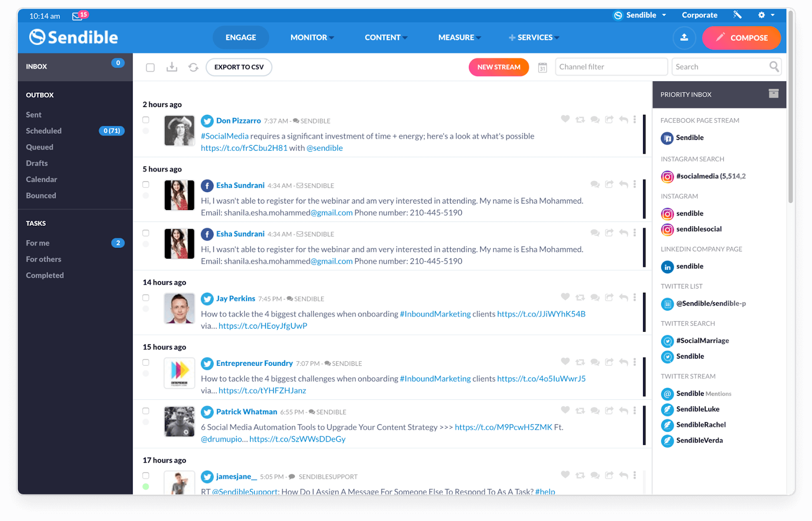Open @Sendible/sendible-p Twitter list icon
The width and height of the screenshot is (812, 521).
667,304
